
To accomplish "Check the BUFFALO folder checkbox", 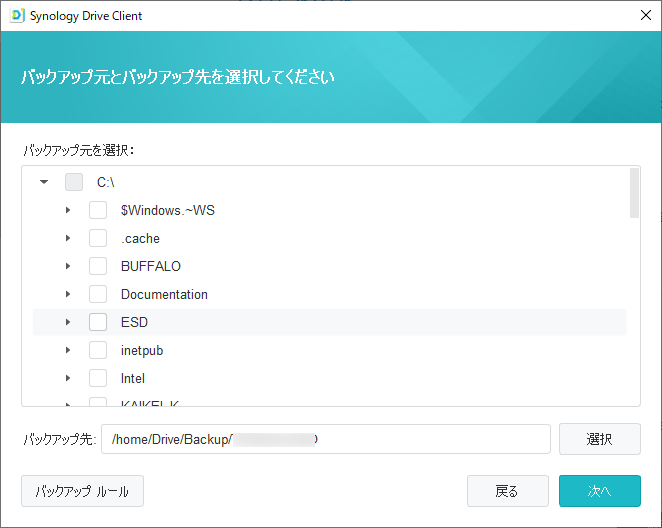I will pyautogui.click(x=98, y=266).
